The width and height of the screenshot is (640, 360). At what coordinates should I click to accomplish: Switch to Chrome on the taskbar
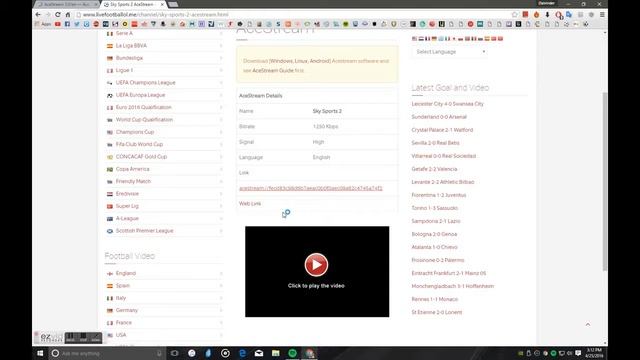click(310, 353)
